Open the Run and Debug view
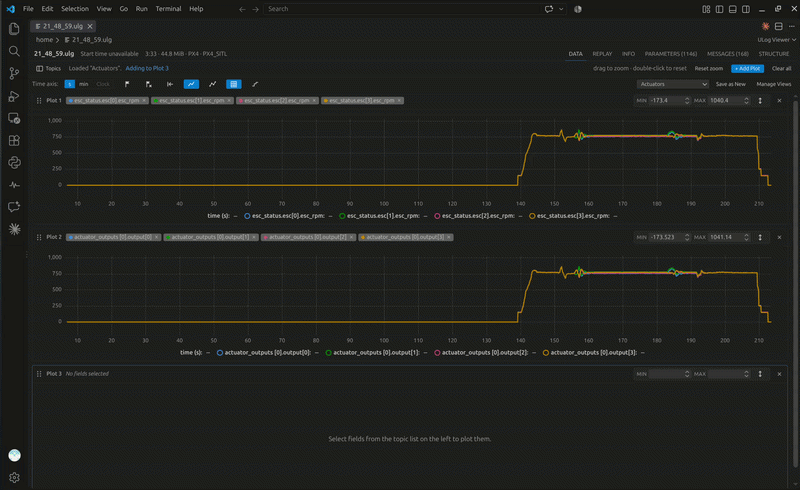 pyautogui.click(x=14, y=96)
